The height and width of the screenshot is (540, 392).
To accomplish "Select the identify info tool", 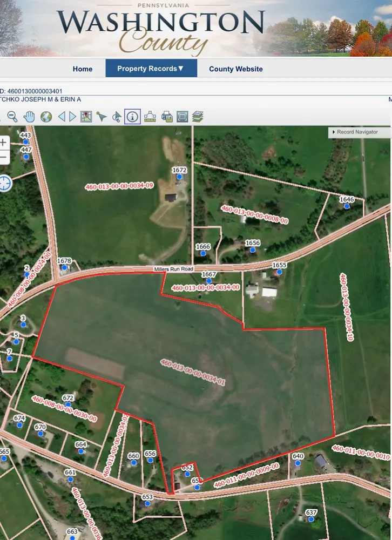I will 132,117.
